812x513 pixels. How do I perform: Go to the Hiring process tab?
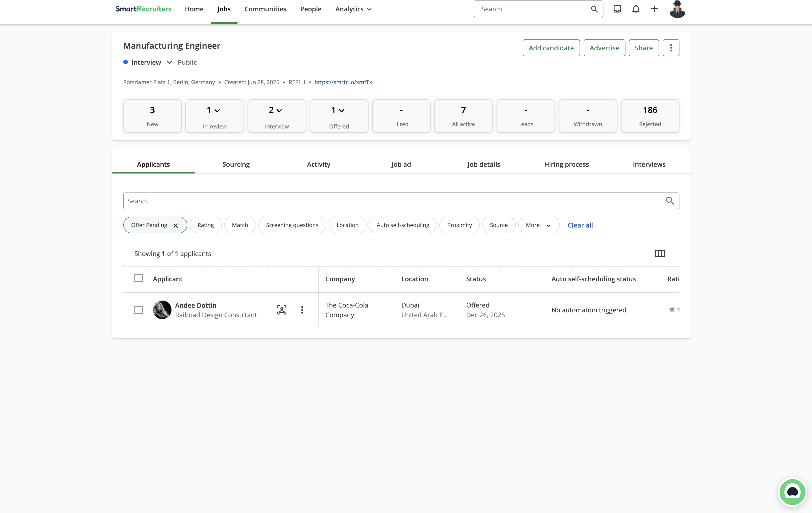(x=566, y=165)
